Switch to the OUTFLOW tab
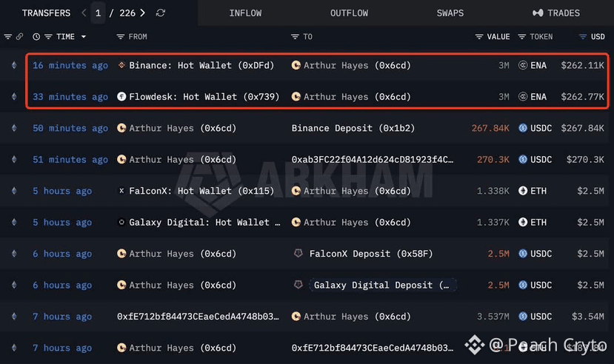Screen dimensions: 614x364 (x=349, y=13)
